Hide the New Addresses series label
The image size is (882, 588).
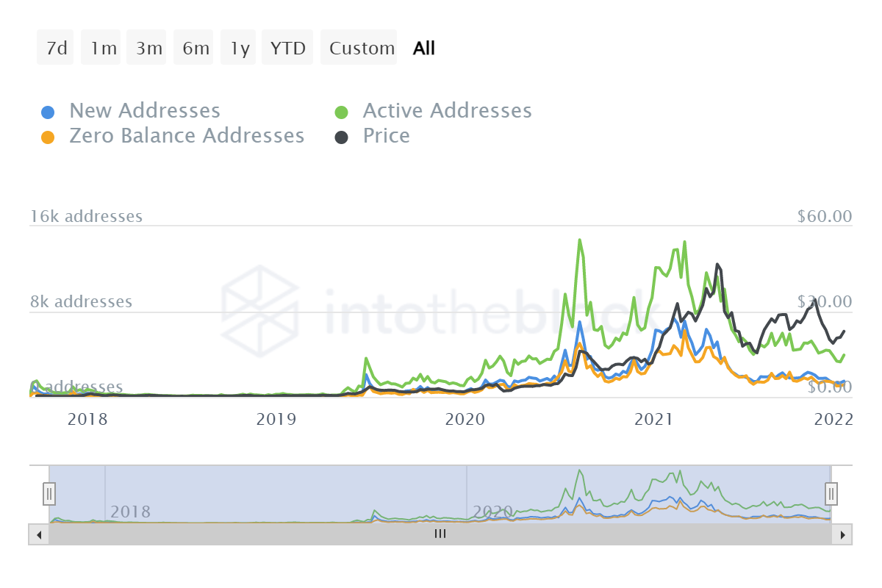click(x=145, y=111)
